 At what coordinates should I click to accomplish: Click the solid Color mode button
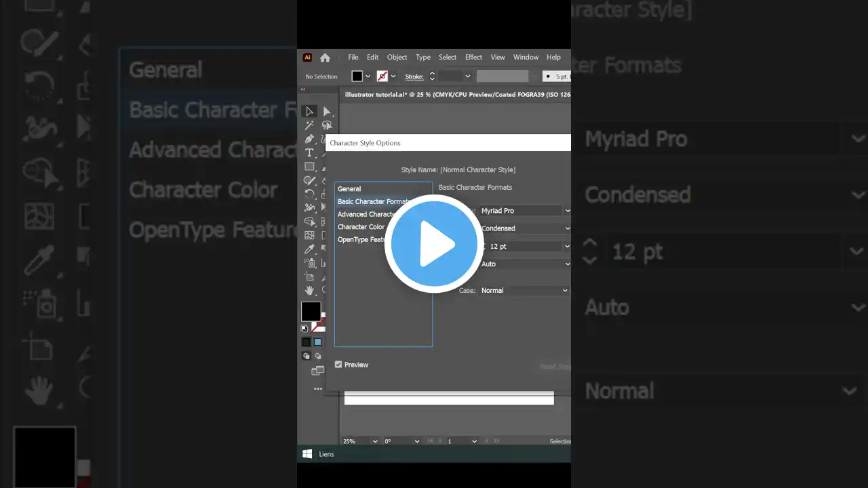pos(306,342)
